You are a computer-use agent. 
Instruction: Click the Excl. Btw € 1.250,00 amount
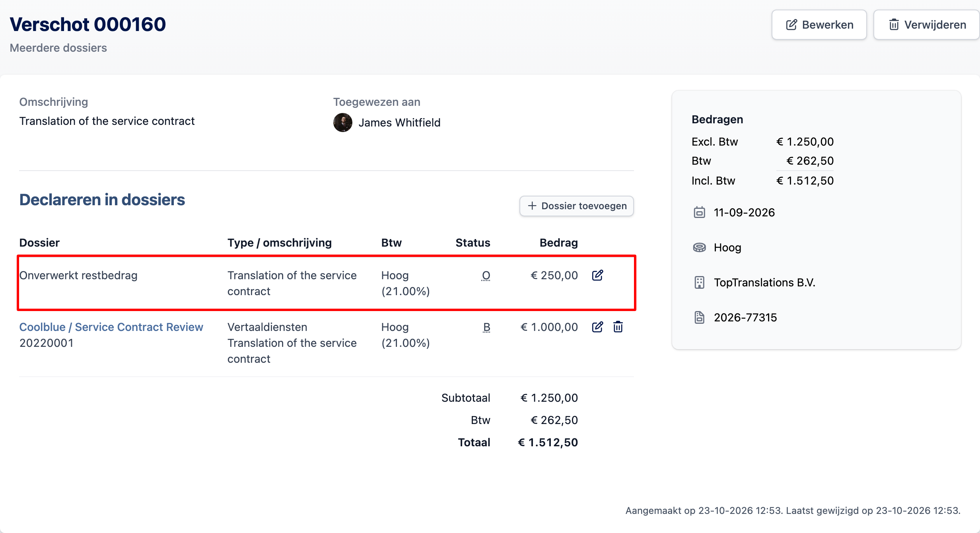click(805, 142)
